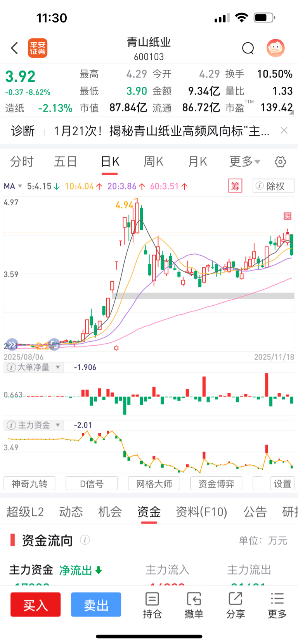
Task: Select 网格大师 indicator button
Action: [154, 484]
